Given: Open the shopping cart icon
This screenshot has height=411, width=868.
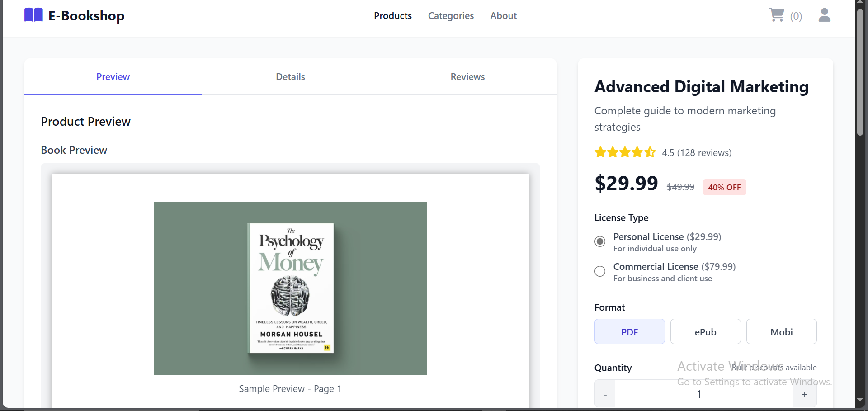Looking at the screenshot, I should 776,15.
